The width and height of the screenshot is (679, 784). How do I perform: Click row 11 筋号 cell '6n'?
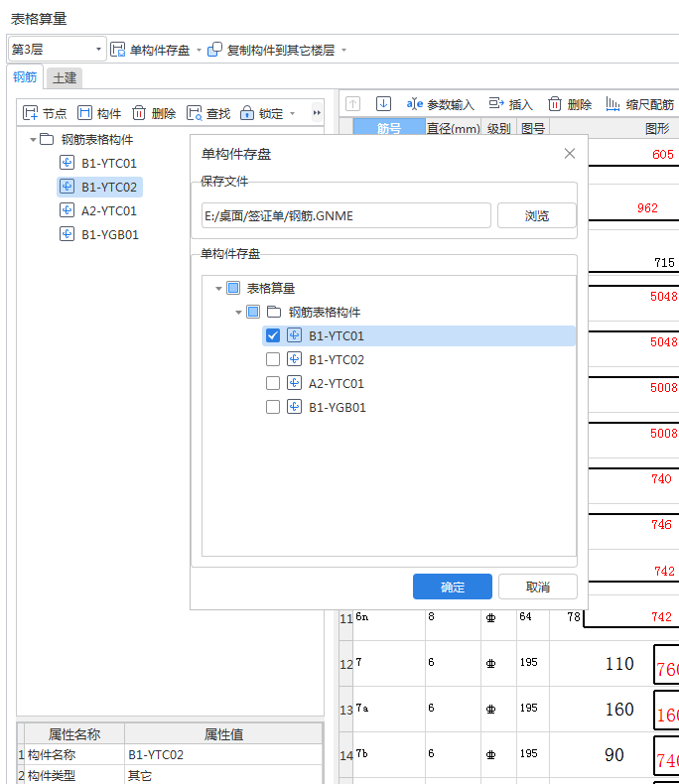pos(389,625)
